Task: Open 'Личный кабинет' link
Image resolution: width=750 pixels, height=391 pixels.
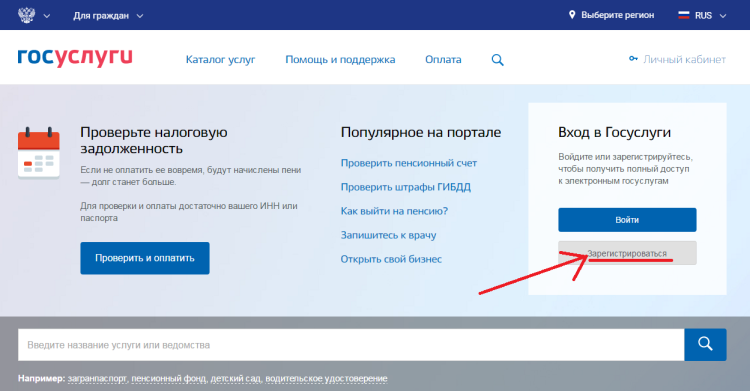Action: point(684,59)
